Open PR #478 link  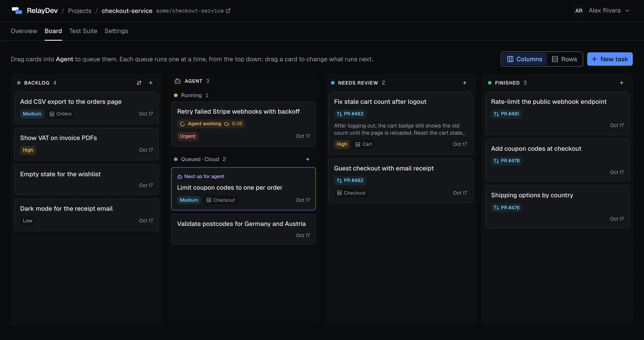point(507,161)
